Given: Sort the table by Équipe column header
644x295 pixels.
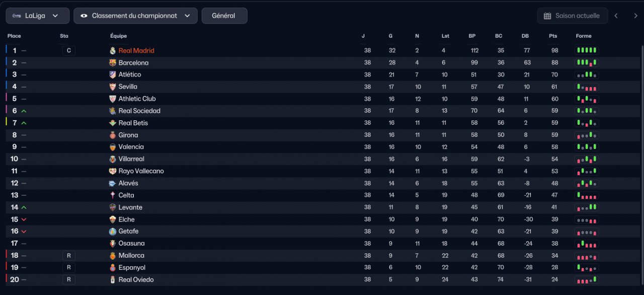Looking at the screenshot, I should click(119, 36).
